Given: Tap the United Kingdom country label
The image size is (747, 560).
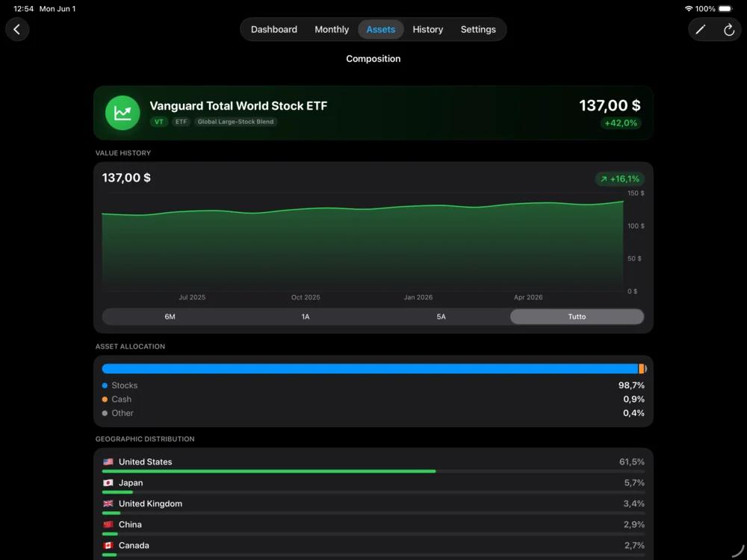Looking at the screenshot, I should point(151,504).
